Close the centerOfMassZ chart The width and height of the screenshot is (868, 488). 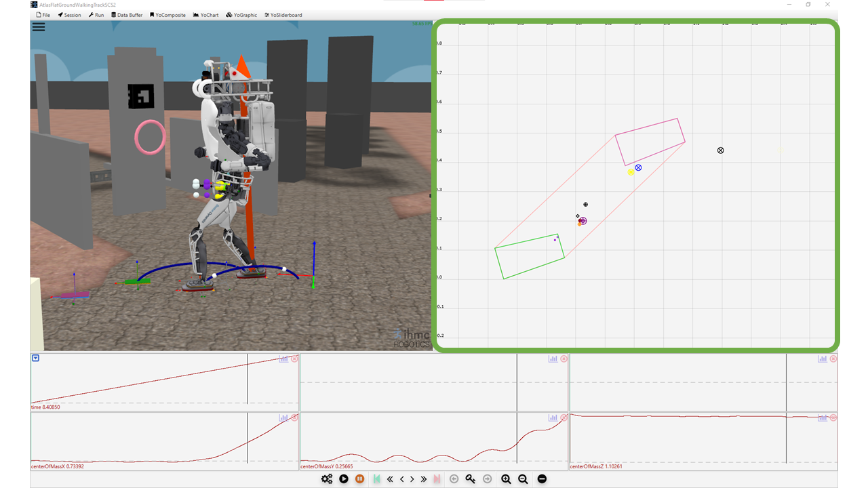click(x=833, y=418)
